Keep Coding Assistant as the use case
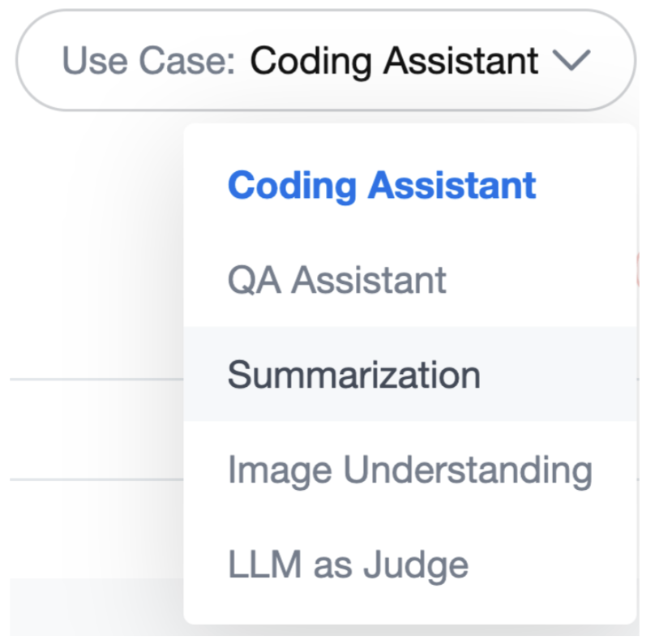The height and width of the screenshot is (644, 655). [x=382, y=186]
